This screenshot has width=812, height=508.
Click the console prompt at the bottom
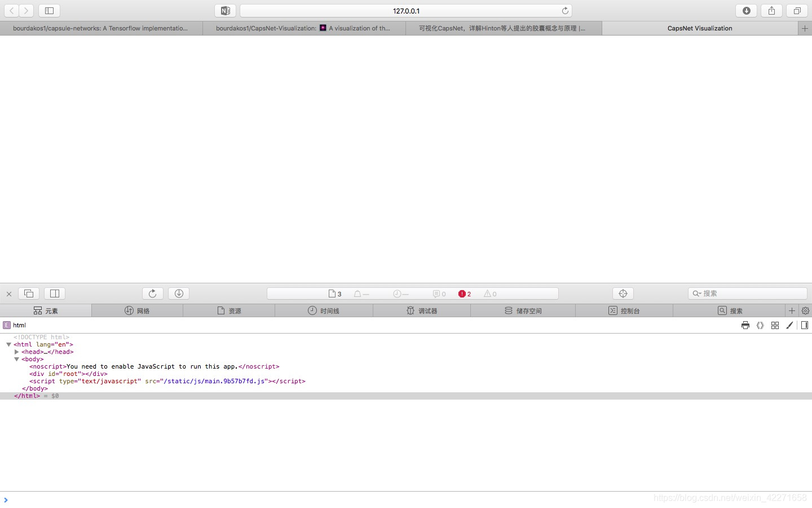[x=406, y=500]
